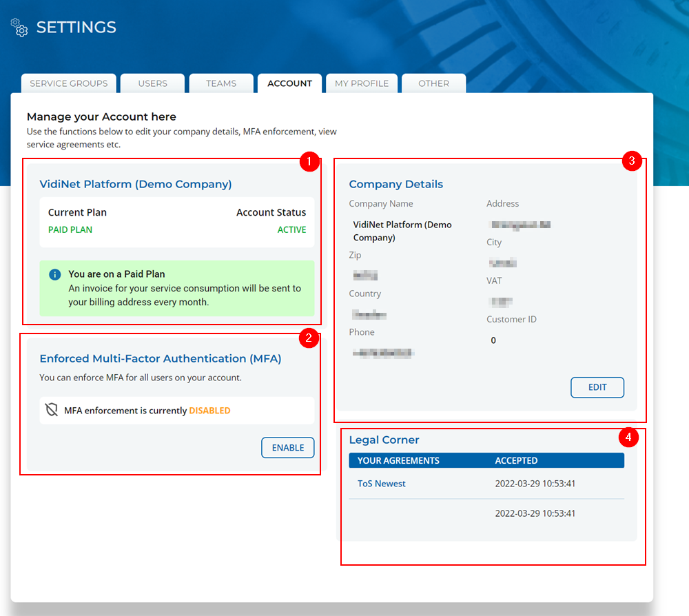
Task: Click the crossed-out shield MFA icon
Action: (x=52, y=411)
